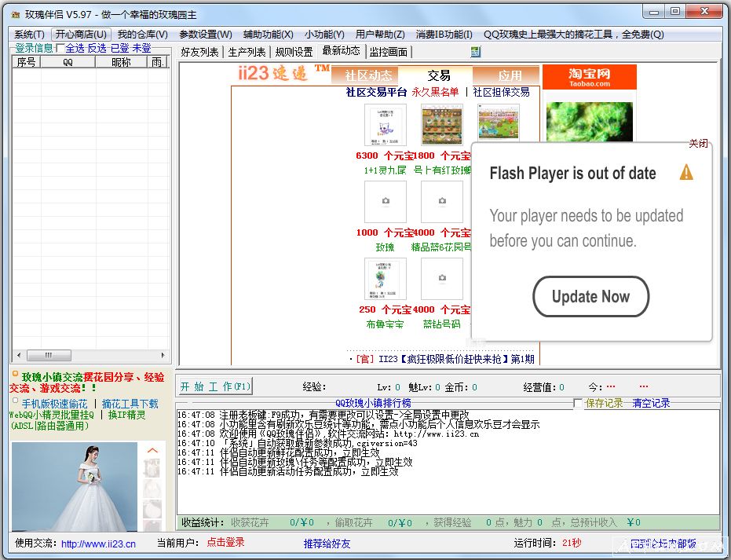Open the 250 元宝 布鲁宝宝 thumbnail
Screen dimensions: 731x560
tap(385, 279)
